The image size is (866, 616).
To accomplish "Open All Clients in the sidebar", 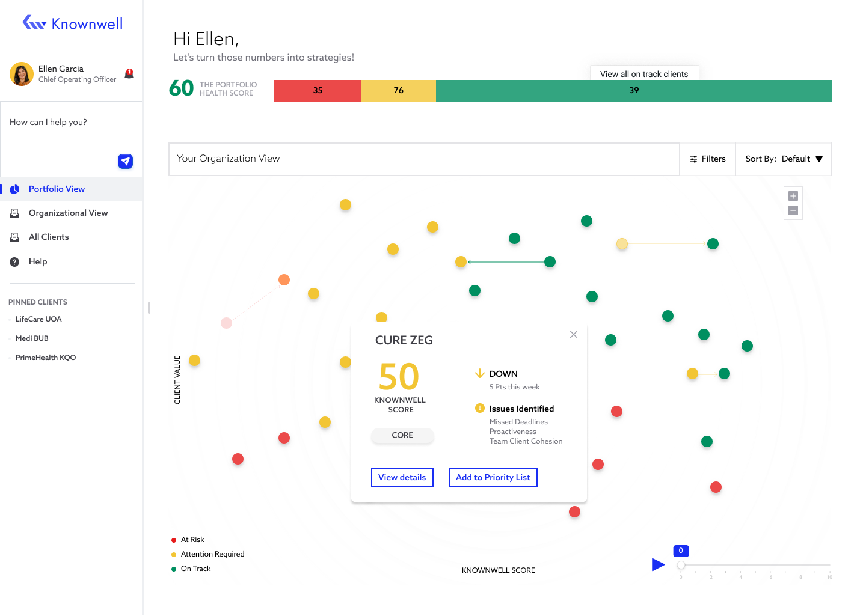I will coord(72,237).
